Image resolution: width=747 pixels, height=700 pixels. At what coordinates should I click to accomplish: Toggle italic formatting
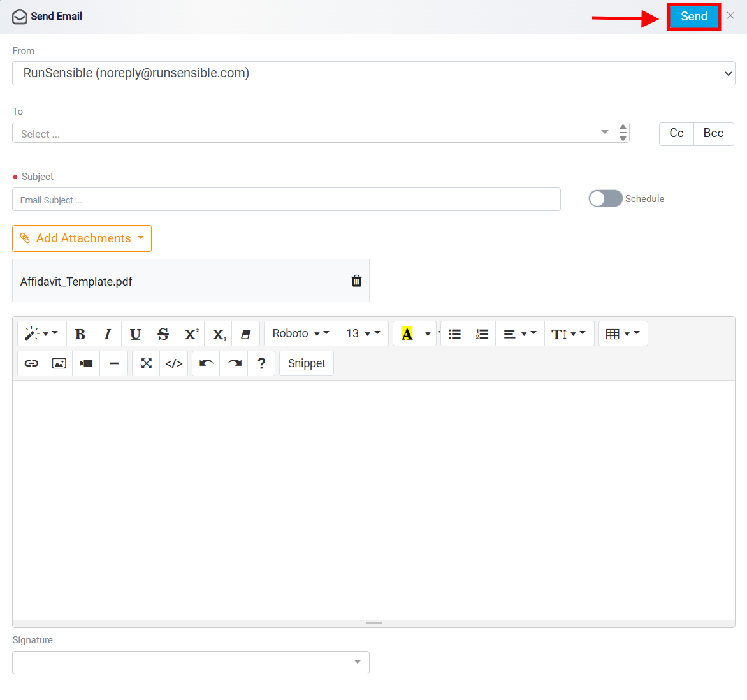pyautogui.click(x=108, y=333)
